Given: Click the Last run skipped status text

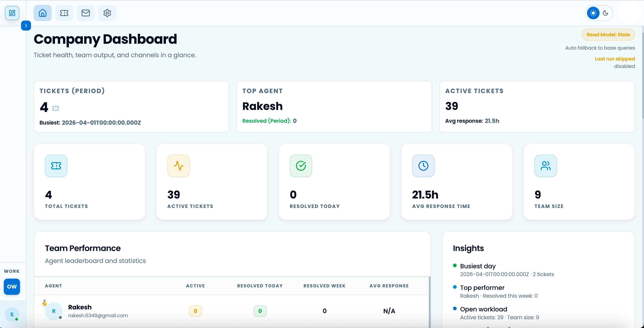Looking at the screenshot, I should point(615,59).
